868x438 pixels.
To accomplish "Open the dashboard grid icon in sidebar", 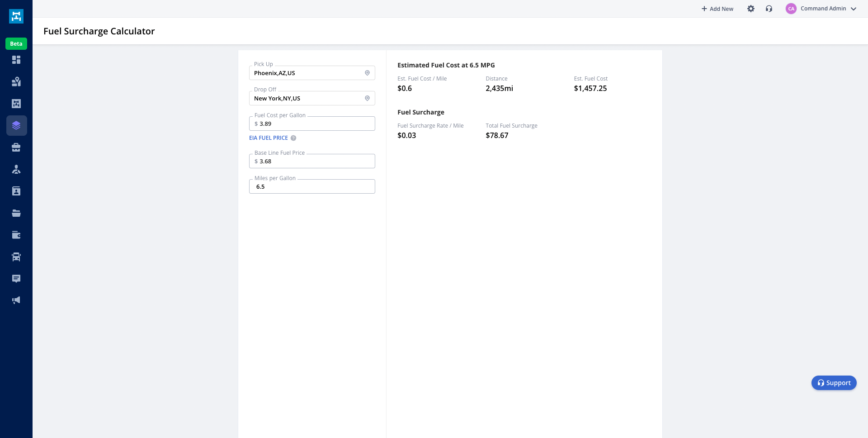I will pyautogui.click(x=16, y=60).
